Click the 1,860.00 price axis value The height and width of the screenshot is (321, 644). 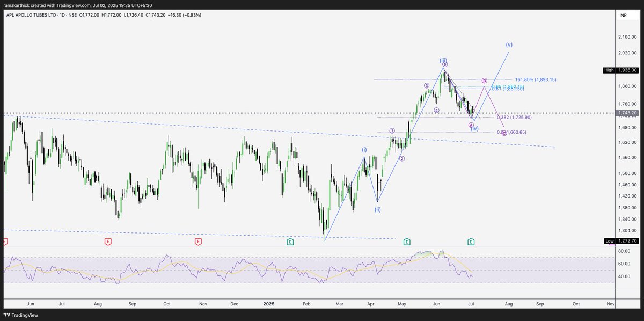(x=627, y=86)
